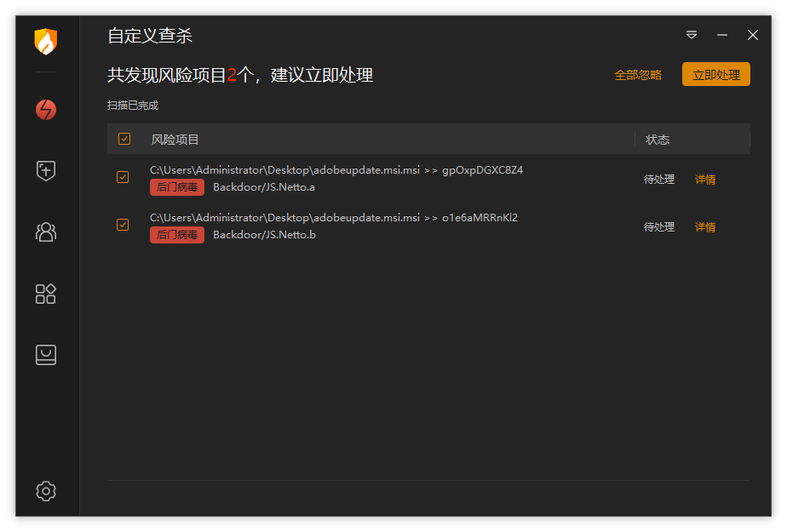787x532 pixels.
Task: Open the access control people icon
Action: point(46,232)
